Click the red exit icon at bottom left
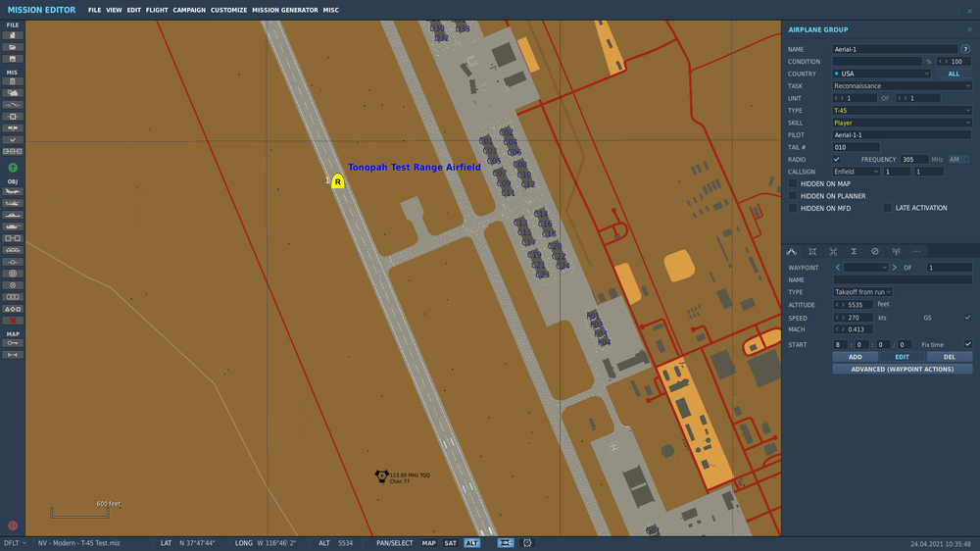This screenshot has height=551, width=980. [13, 526]
